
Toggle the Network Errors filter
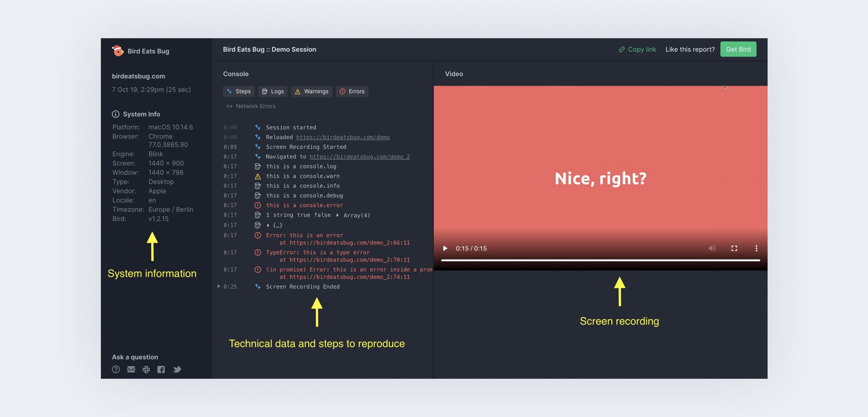tap(251, 106)
